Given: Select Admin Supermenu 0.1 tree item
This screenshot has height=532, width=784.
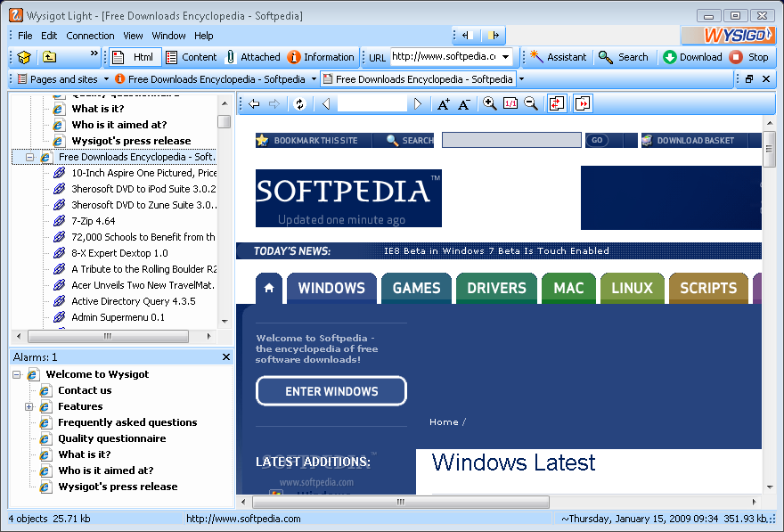Looking at the screenshot, I should point(118,317).
